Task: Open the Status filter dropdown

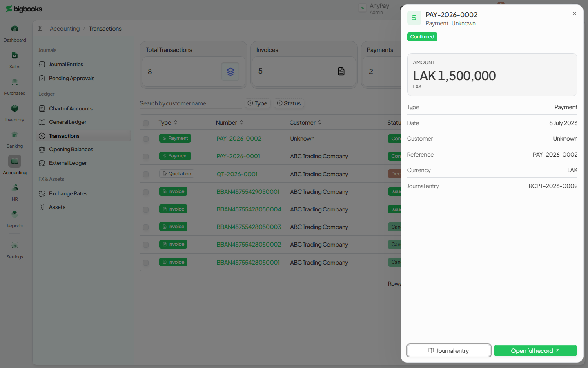Action: (289, 103)
